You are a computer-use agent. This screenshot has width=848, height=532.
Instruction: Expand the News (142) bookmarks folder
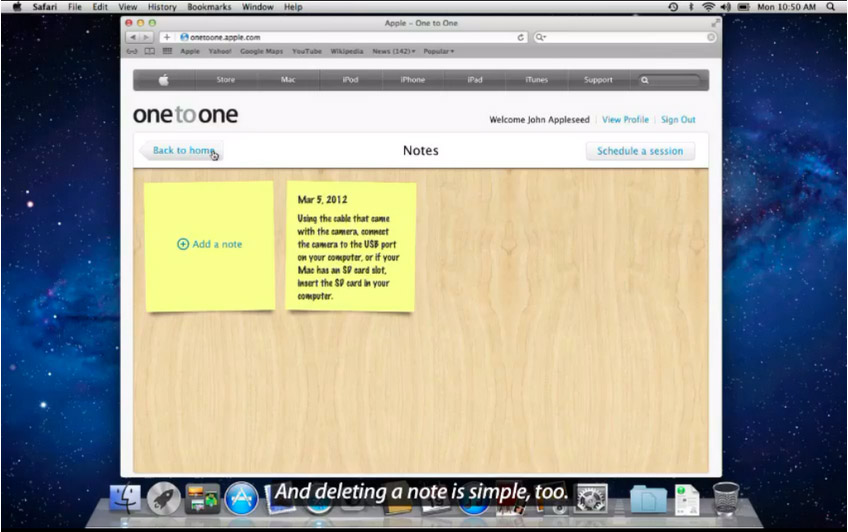pyautogui.click(x=394, y=51)
